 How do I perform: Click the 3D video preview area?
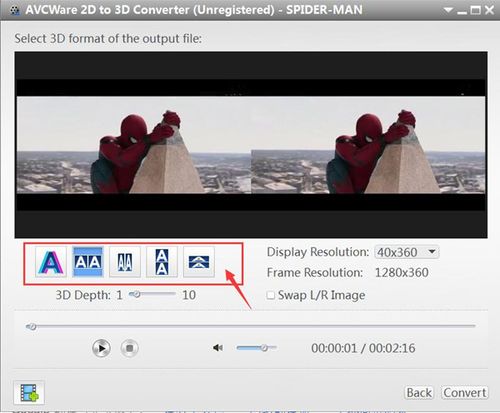click(251, 145)
